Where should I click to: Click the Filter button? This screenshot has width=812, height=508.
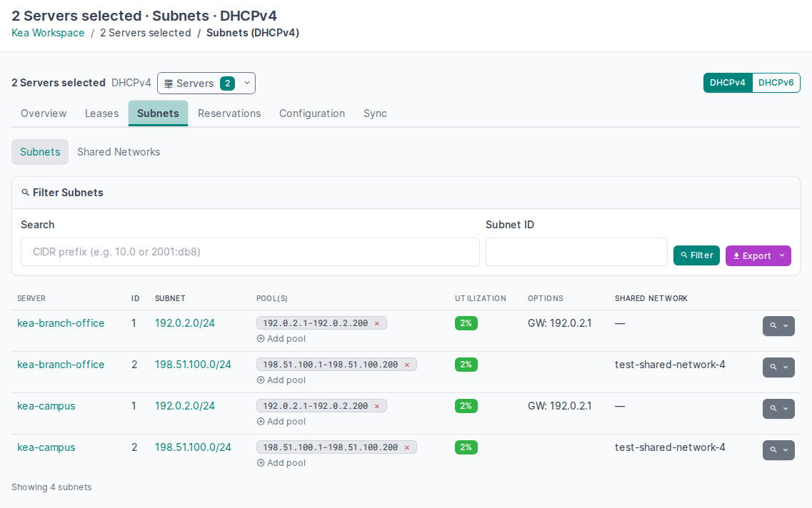click(696, 255)
